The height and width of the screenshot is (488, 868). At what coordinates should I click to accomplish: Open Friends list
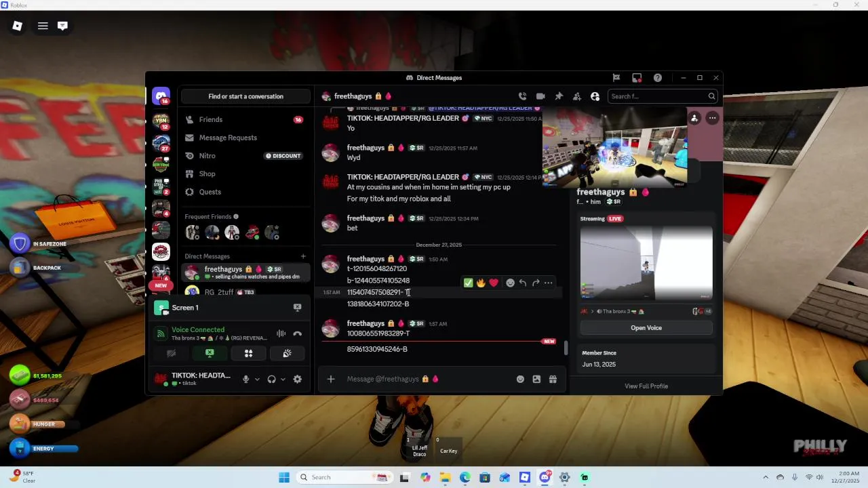(245, 119)
